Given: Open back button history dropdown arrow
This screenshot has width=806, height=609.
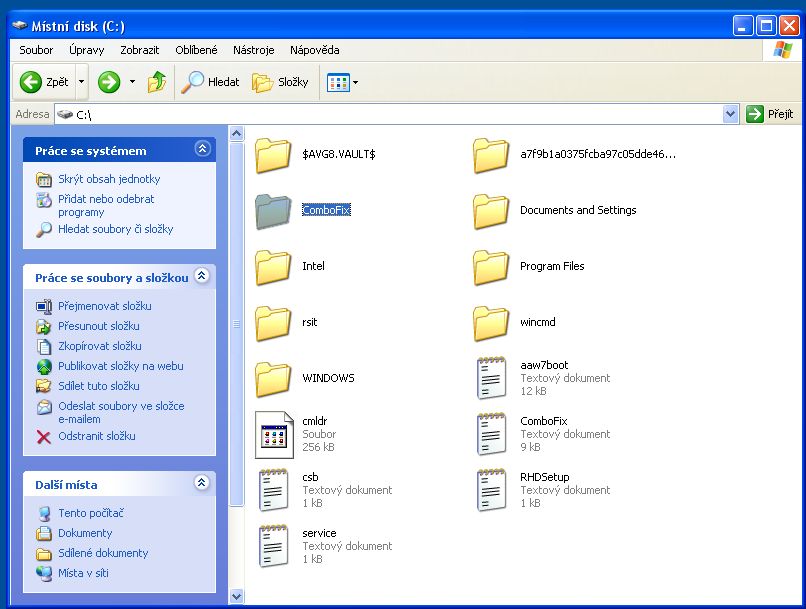Looking at the screenshot, I should pos(82,82).
